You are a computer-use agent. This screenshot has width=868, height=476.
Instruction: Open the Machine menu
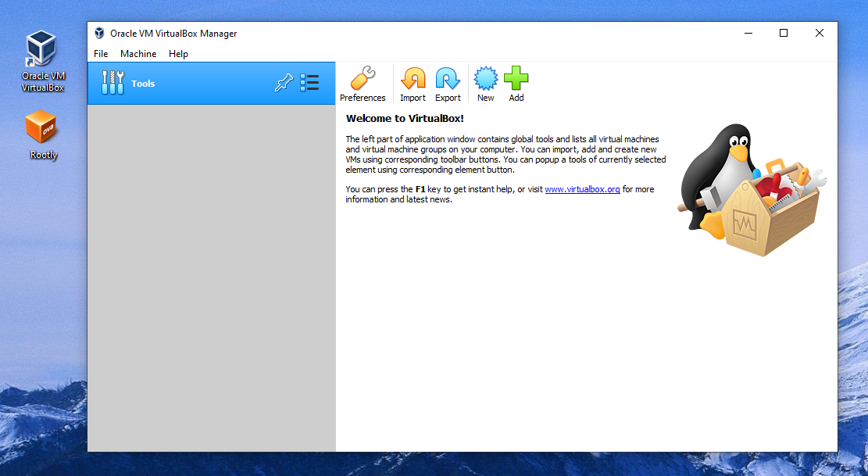coord(138,53)
